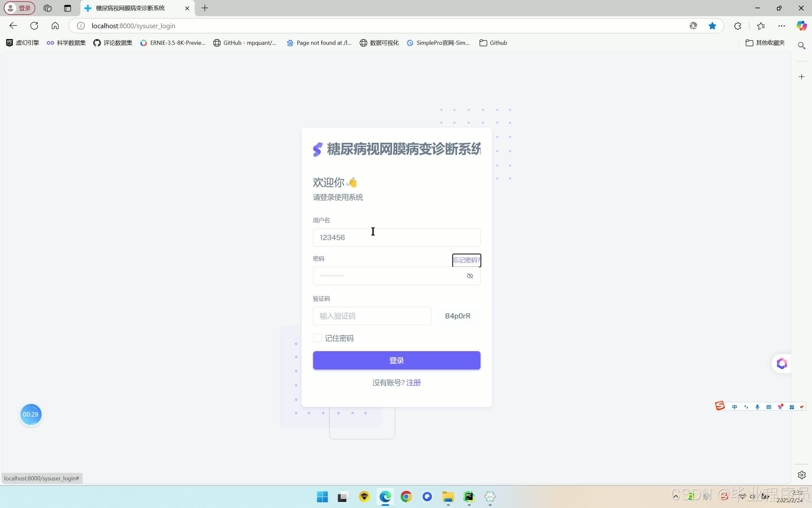
Task: Open the favorites list icon
Action: [761, 26]
